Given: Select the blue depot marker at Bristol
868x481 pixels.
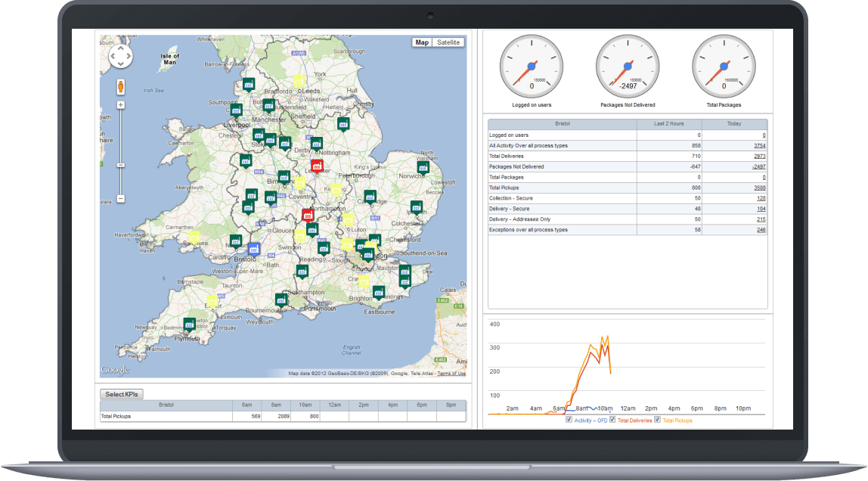Looking at the screenshot, I should [x=253, y=248].
